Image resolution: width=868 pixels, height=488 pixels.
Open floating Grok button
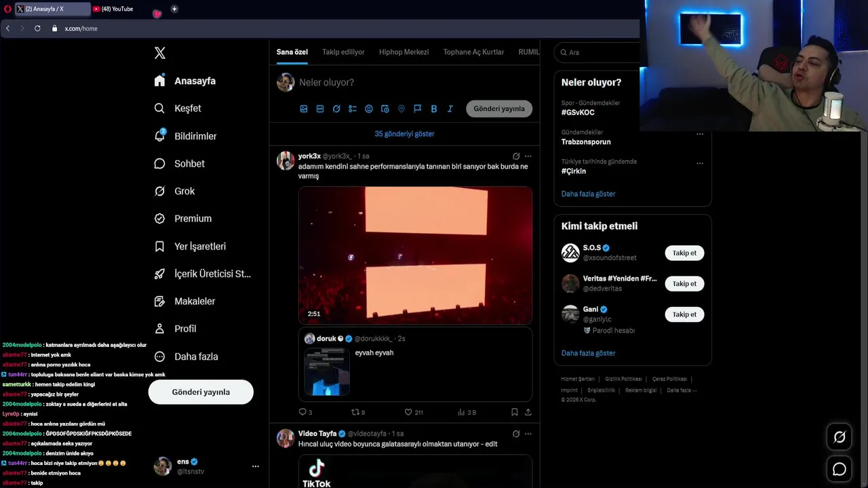(840, 437)
